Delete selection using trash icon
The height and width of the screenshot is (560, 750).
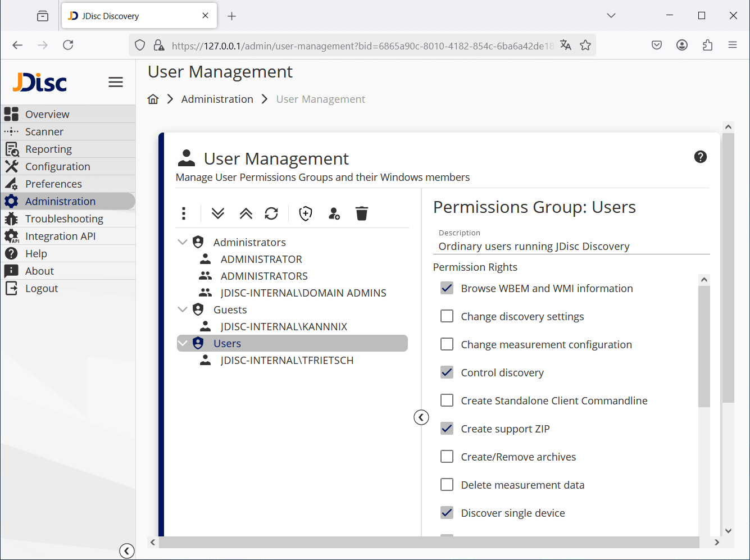coord(362,213)
